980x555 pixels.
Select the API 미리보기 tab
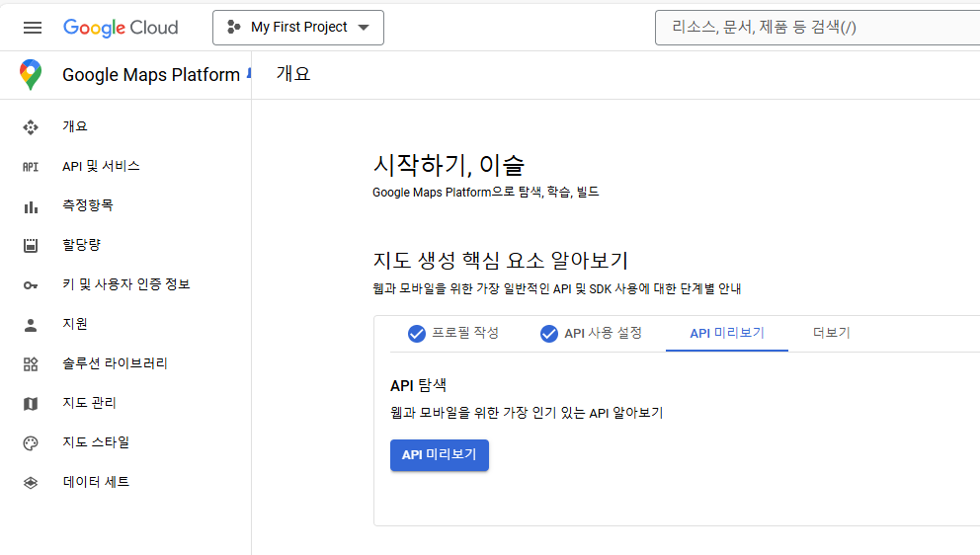click(x=727, y=333)
